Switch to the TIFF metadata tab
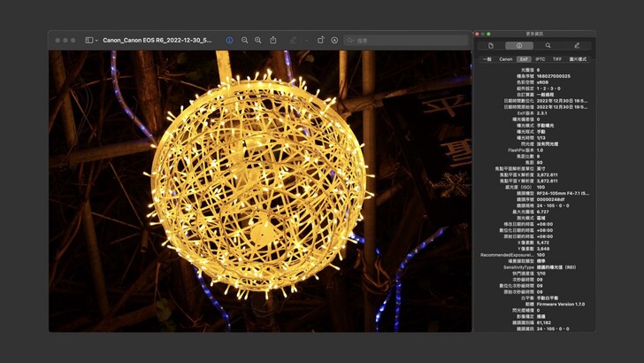This screenshot has height=363, width=644. [556, 59]
